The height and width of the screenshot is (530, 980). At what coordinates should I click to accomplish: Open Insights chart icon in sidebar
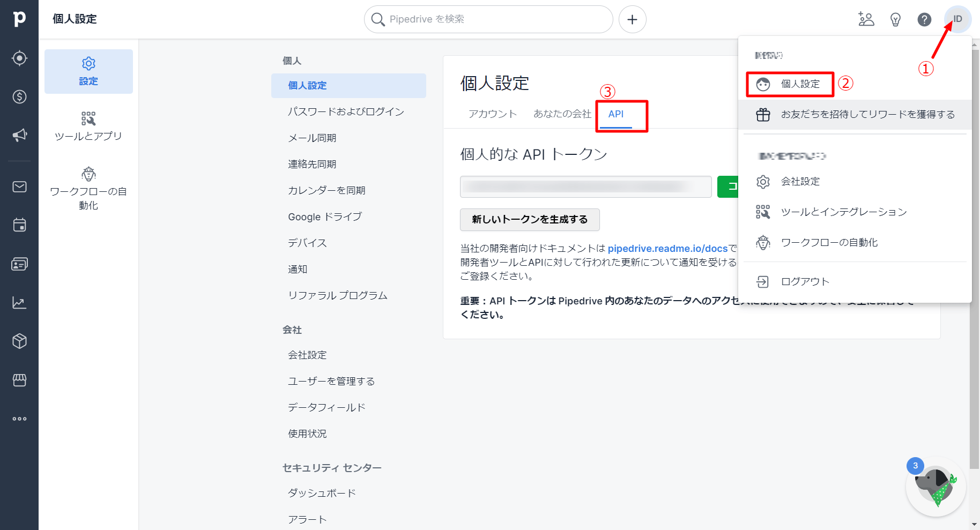(x=19, y=303)
